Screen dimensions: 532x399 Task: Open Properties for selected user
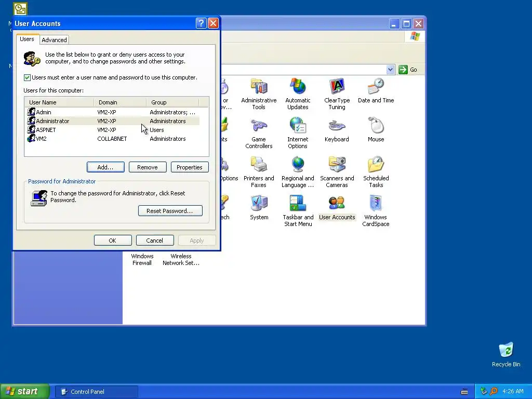[x=190, y=167]
